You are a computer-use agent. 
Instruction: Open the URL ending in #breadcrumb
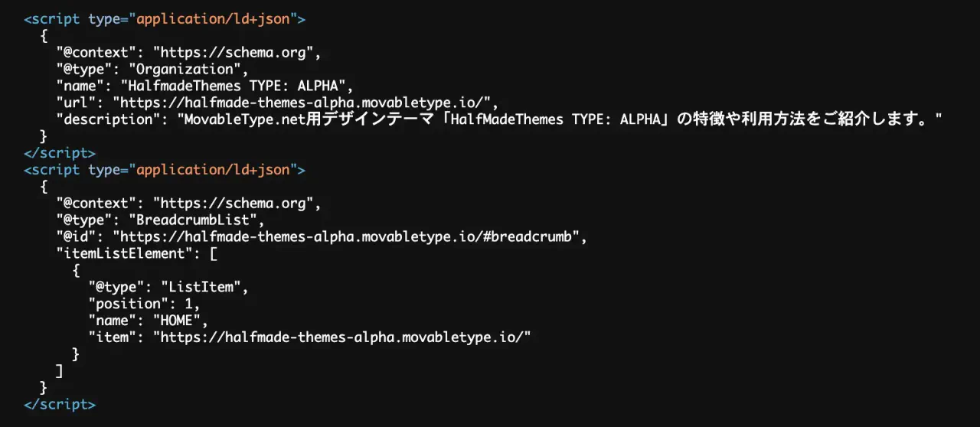point(347,237)
